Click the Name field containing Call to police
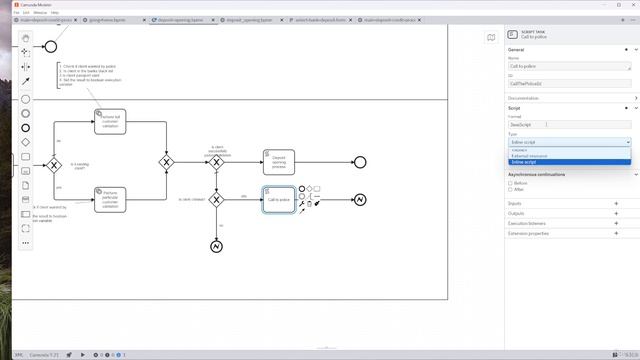The image size is (640, 360). pos(569,66)
